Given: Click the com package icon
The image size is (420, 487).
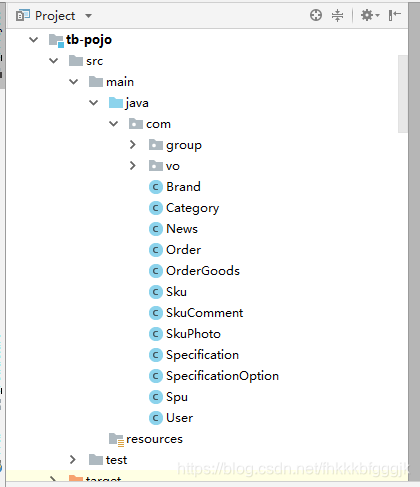Looking at the screenshot, I should pos(136,124).
